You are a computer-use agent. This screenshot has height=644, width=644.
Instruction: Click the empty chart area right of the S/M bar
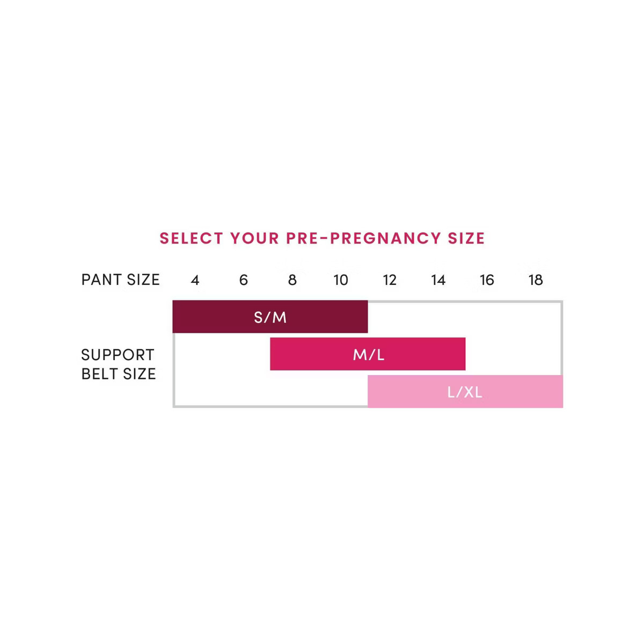464,318
